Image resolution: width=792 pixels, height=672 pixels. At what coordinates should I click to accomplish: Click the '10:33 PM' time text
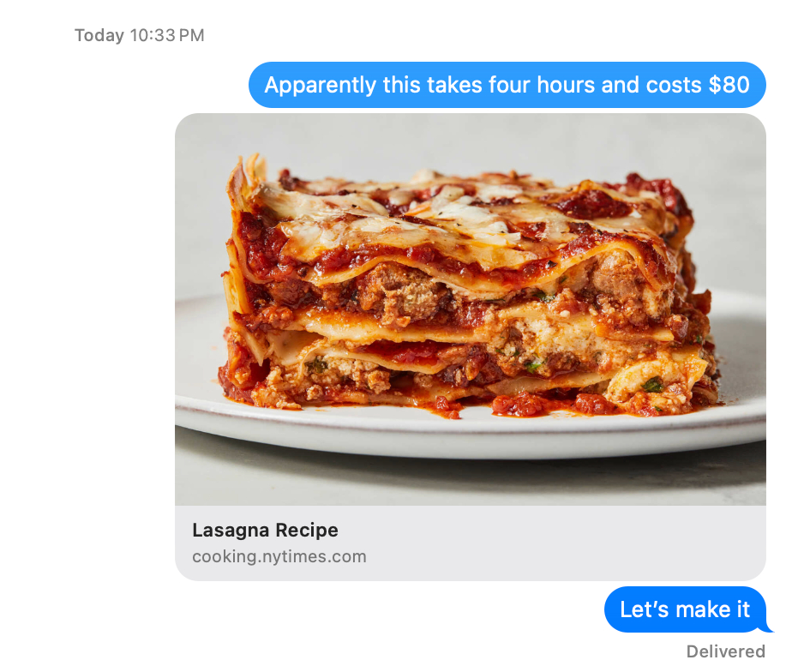click(167, 35)
